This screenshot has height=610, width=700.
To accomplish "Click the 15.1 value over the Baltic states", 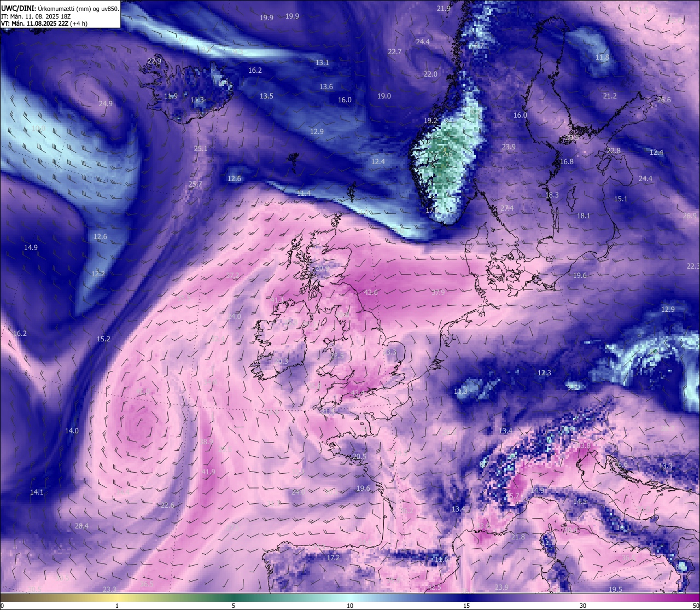I will [x=621, y=199].
